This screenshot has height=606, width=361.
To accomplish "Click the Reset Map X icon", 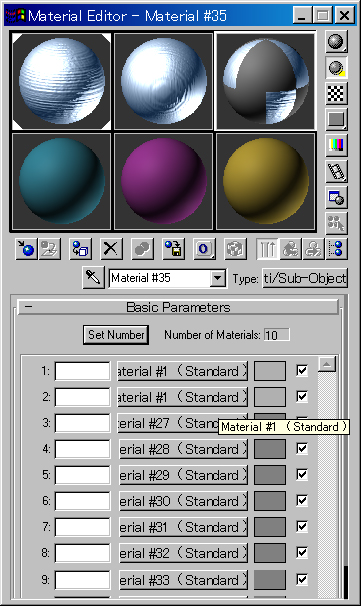I will [111, 249].
